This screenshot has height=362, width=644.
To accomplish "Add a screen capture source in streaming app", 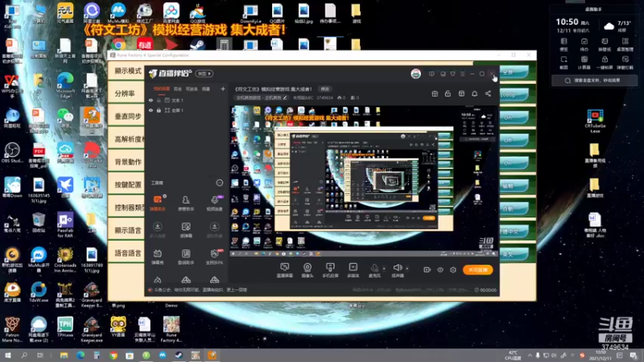I will pyautogui.click(x=285, y=270).
